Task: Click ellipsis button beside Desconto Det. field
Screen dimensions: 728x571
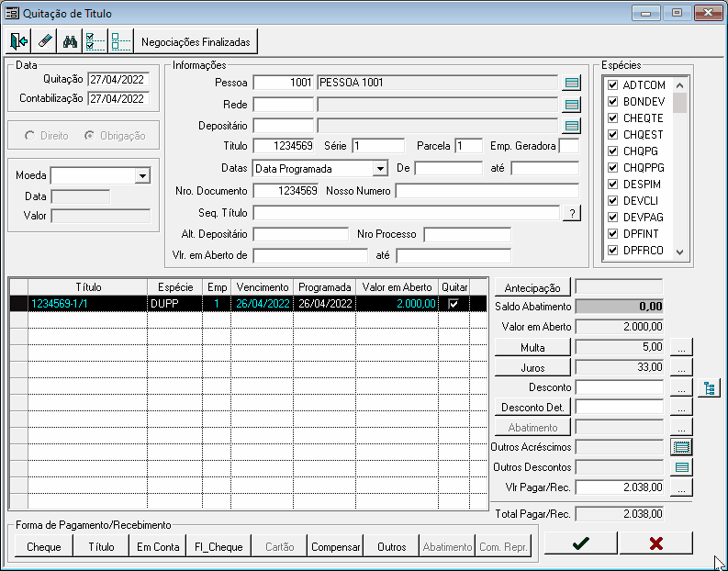Action: click(681, 409)
